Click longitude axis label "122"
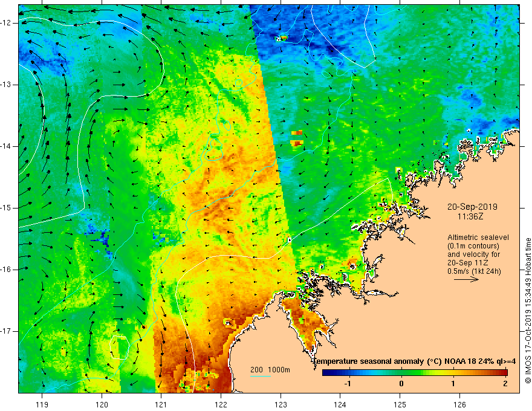This screenshot has height=411, width=532. click(x=221, y=404)
